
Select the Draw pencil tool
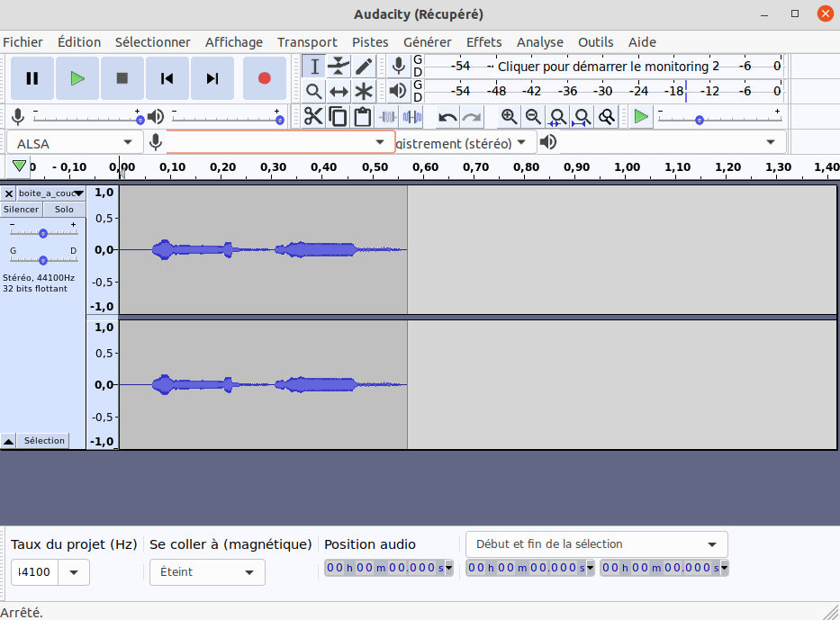tap(363, 67)
